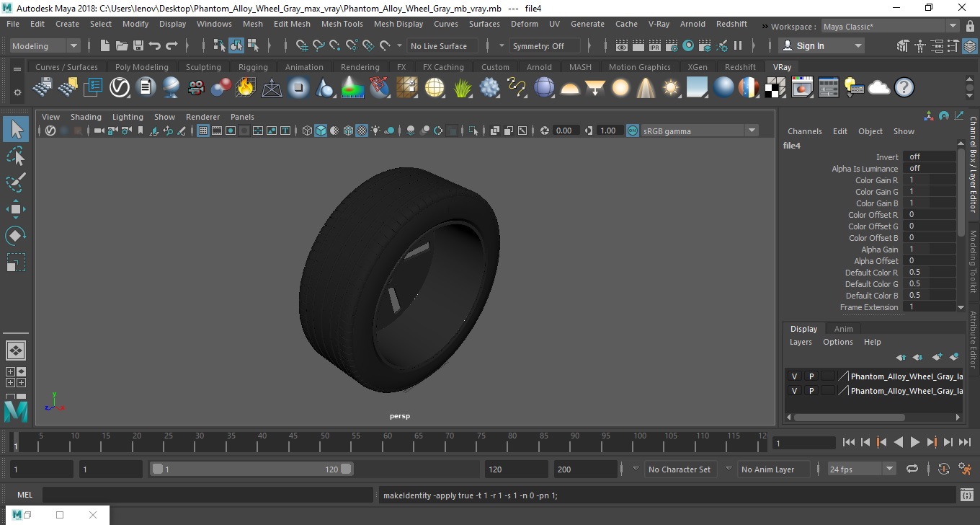Screen dimensions: 980x525
Task: Open the viewport Shading menu
Action: (x=86, y=117)
